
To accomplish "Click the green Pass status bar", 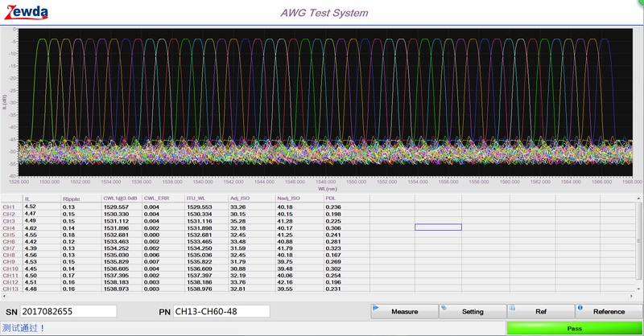I will 574,328.
